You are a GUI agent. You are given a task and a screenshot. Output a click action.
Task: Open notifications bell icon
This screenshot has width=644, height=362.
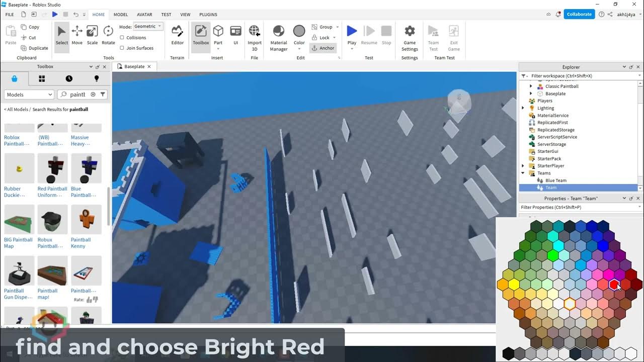pos(557,15)
